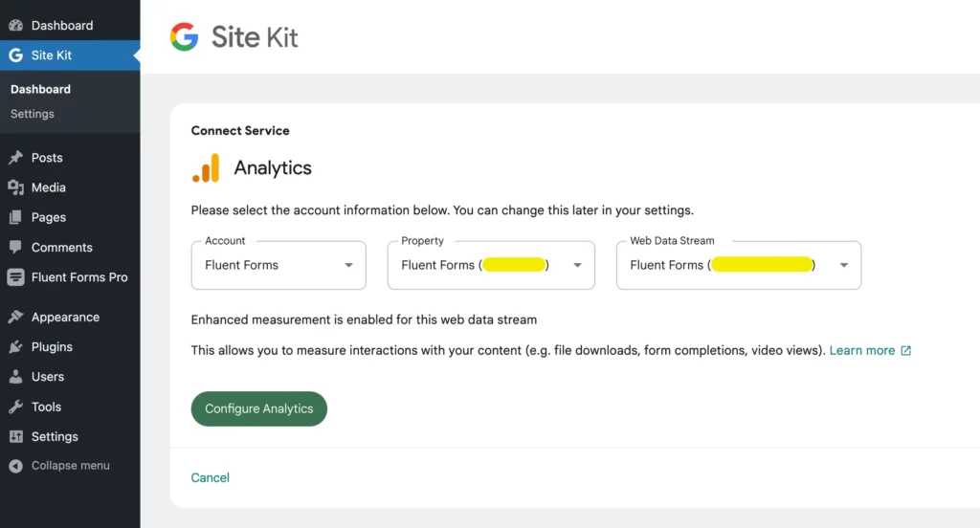
Task: Click the Web Data Stream dropdown arrow
Action: (x=844, y=265)
